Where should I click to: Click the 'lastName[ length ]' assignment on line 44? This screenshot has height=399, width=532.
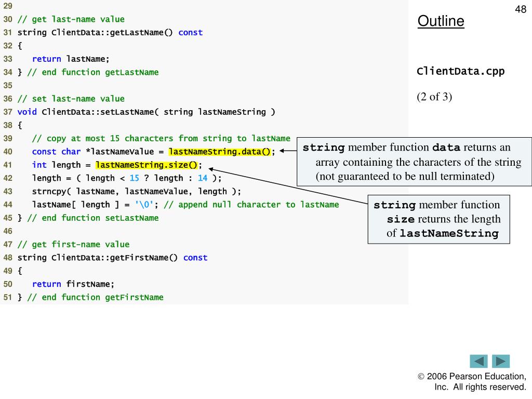point(95,205)
